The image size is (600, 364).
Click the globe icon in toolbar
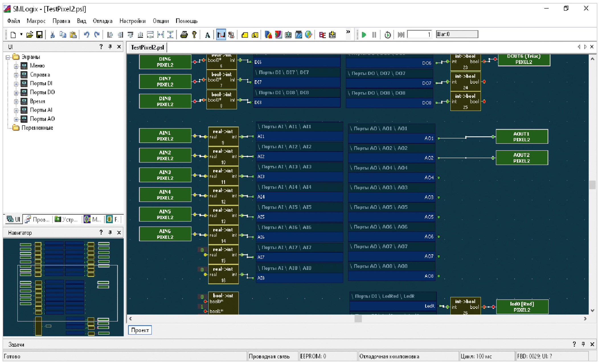click(308, 35)
